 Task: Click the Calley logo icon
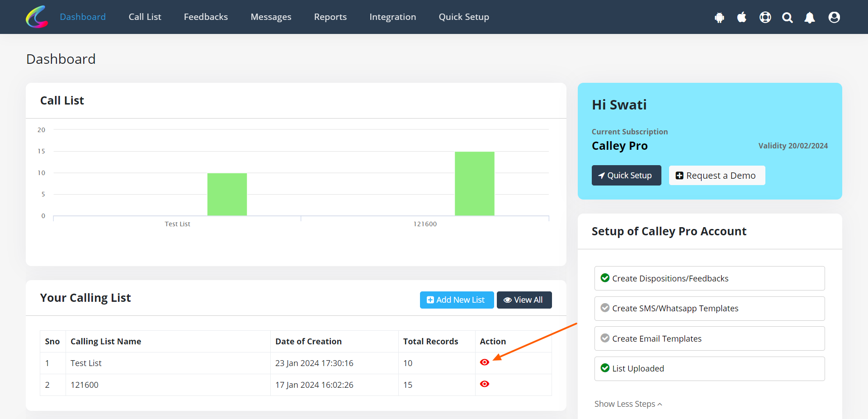[37, 17]
